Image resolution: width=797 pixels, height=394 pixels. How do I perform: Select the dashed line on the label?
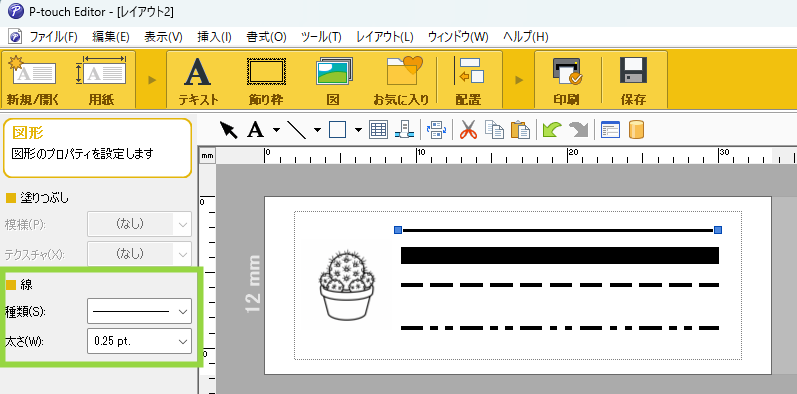tap(560, 285)
